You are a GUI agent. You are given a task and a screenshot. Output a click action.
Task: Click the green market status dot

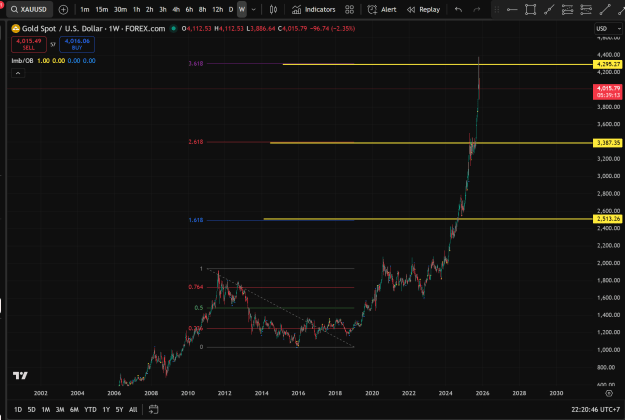point(173,29)
